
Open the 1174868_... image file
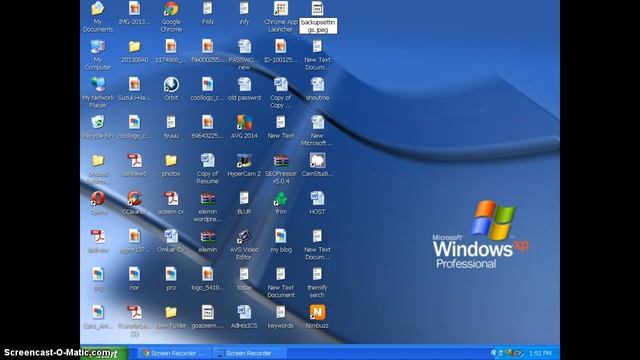point(171,46)
